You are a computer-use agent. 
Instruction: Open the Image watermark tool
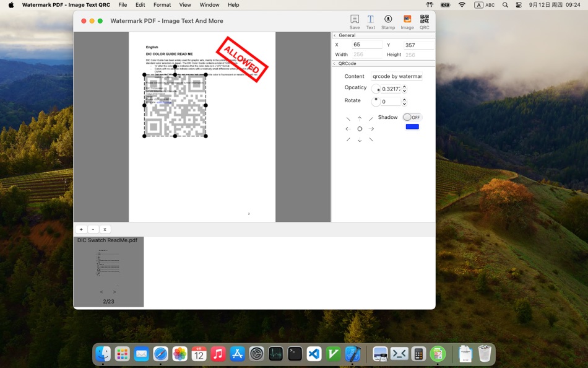pos(407,22)
